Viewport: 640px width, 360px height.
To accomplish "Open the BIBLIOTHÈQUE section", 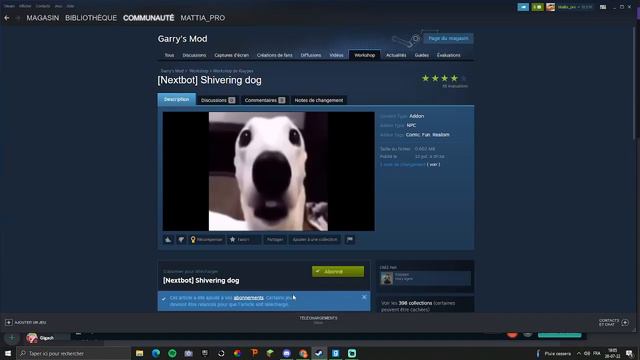I will [x=91, y=18].
